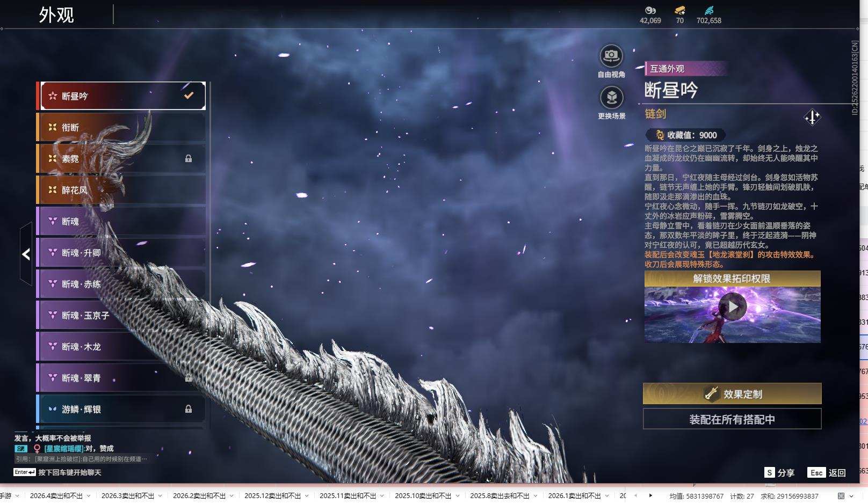Expand dropdown arrow on 2026.1卖出和不出 tab
The width and height of the screenshot is (868, 504).
[607, 496]
